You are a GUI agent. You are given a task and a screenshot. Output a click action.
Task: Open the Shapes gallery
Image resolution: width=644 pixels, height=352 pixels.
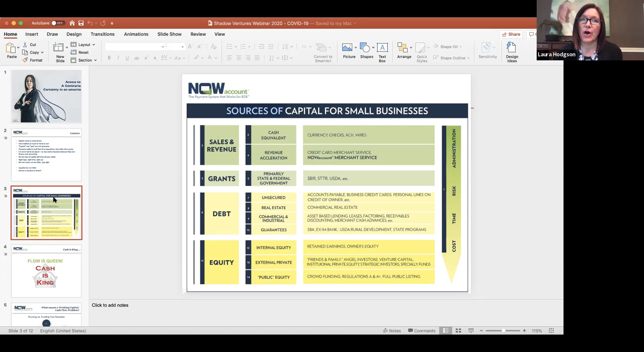(366, 51)
